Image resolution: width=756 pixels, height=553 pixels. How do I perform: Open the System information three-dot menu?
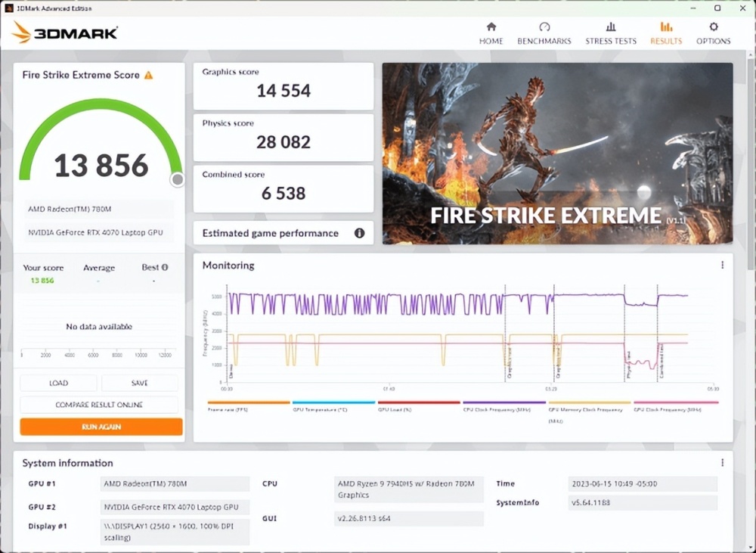[x=722, y=462]
